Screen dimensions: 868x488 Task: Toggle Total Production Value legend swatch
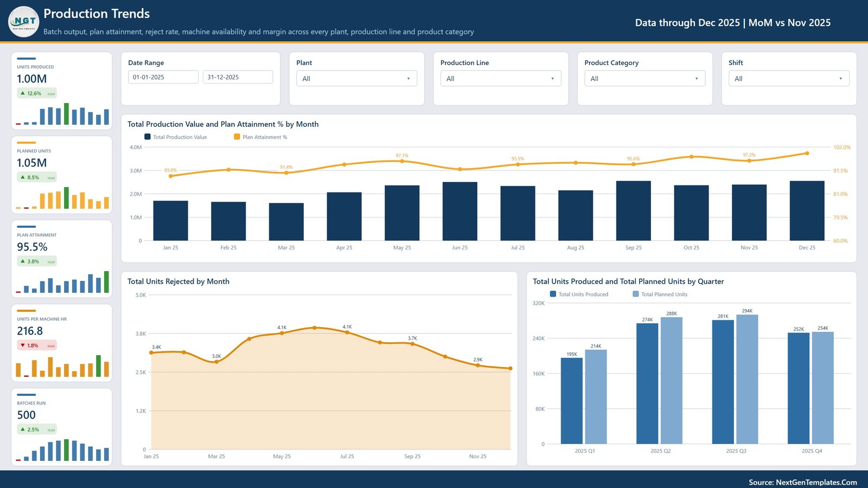[147, 137]
